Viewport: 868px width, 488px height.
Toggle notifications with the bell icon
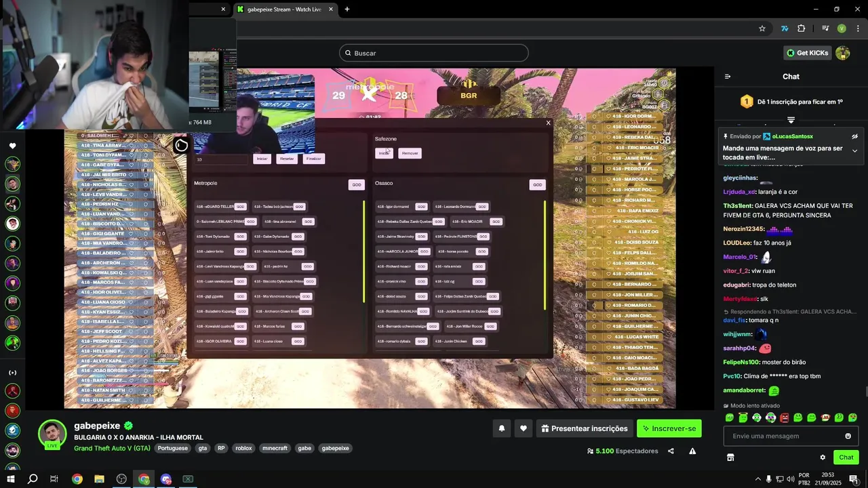(x=501, y=428)
